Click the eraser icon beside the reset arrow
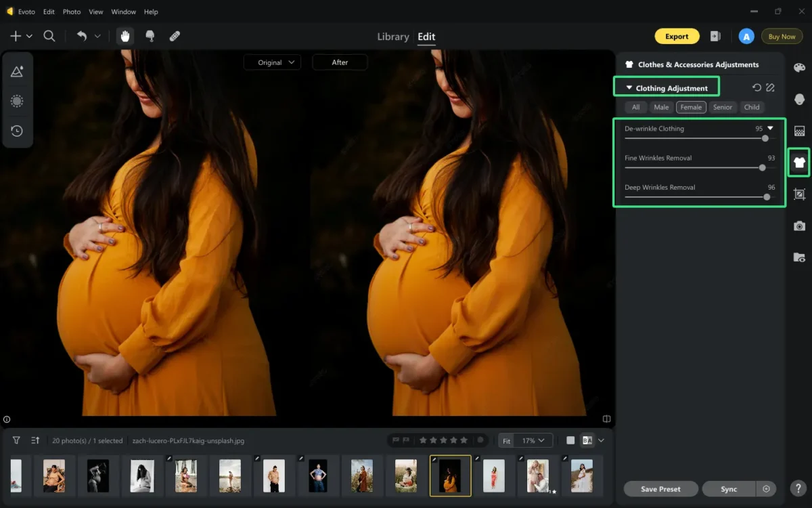The width and height of the screenshot is (812, 508). pos(770,88)
